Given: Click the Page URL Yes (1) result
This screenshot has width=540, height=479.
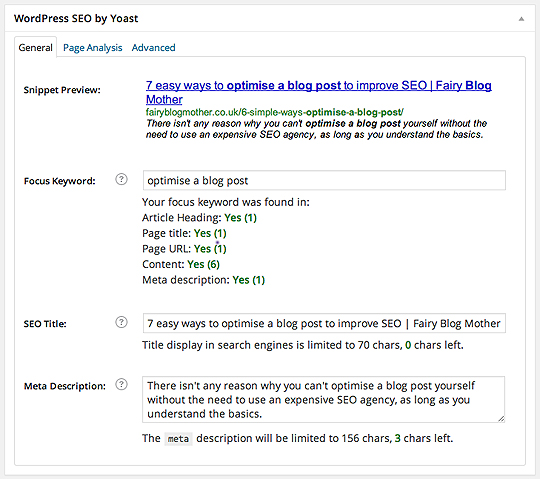Looking at the screenshot, I should tap(210, 249).
